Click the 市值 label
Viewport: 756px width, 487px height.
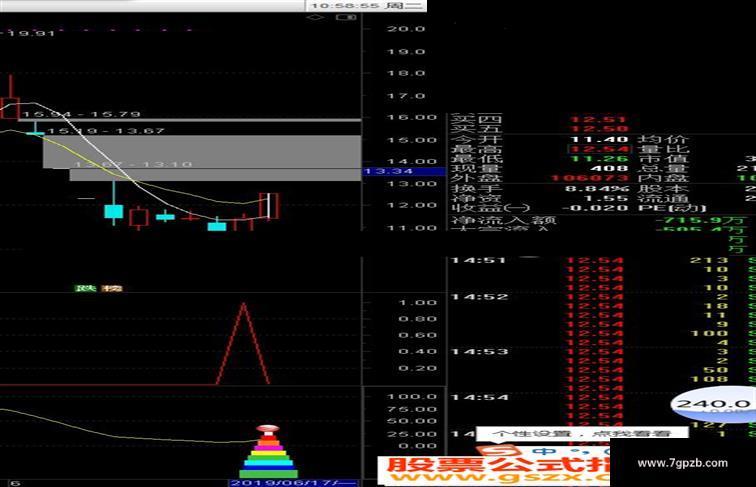click(663, 159)
